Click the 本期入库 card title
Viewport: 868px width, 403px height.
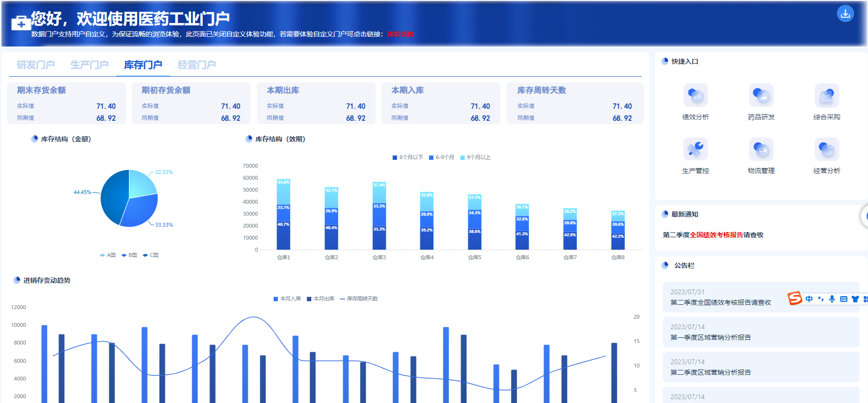(x=408, y=90)
